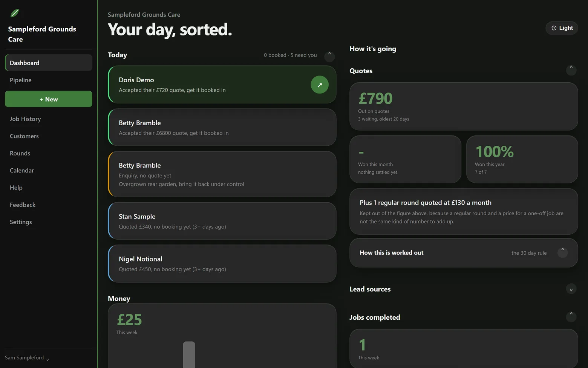Open Stan Sample quoted £340 card

[222, 221]
